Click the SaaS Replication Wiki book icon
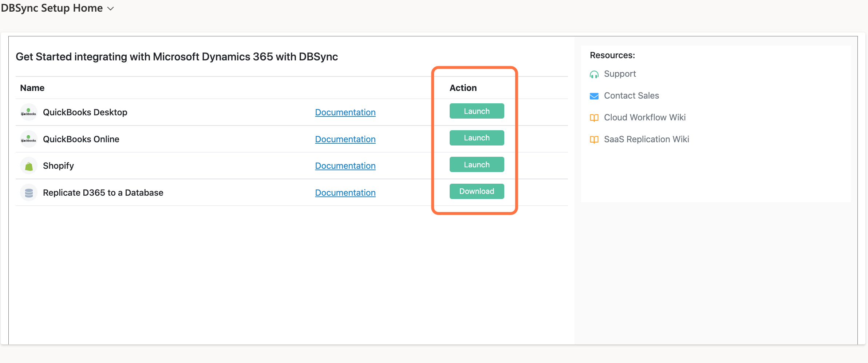This screenshot has width=868, height=363. click(594, 139)
